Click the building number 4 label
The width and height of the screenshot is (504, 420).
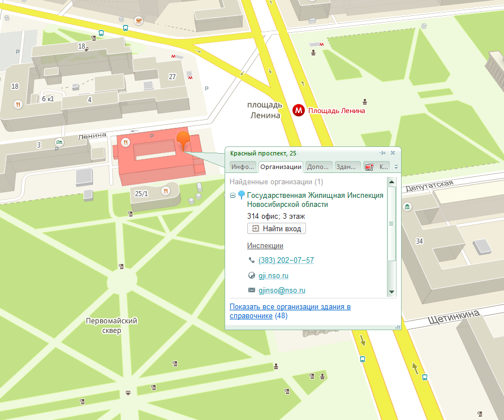click(90, 100)
